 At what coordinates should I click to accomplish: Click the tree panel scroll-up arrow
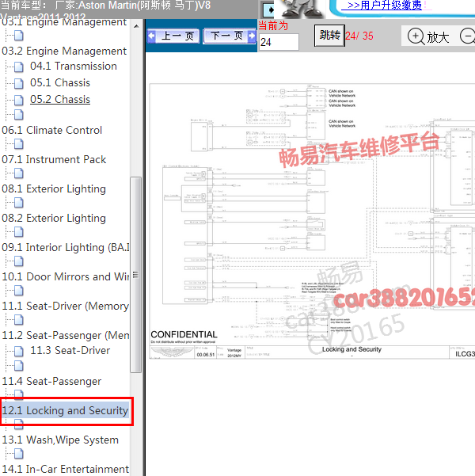click(x=136, y=26)
